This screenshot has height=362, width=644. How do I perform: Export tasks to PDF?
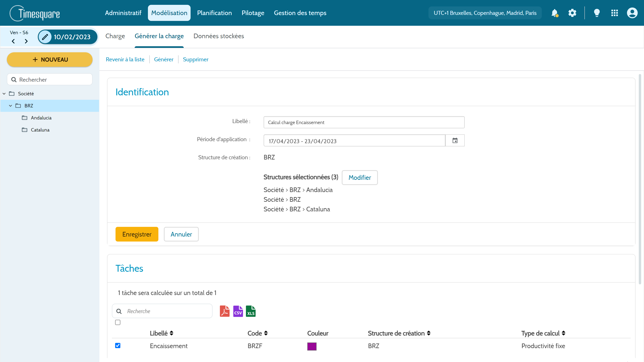pos(225,311)
